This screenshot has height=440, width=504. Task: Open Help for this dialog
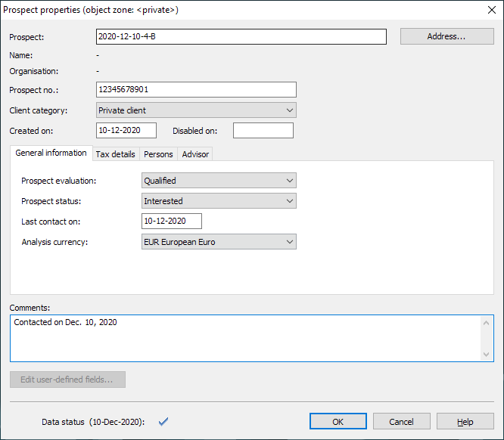pyautogui.click(x=465, y=422)
